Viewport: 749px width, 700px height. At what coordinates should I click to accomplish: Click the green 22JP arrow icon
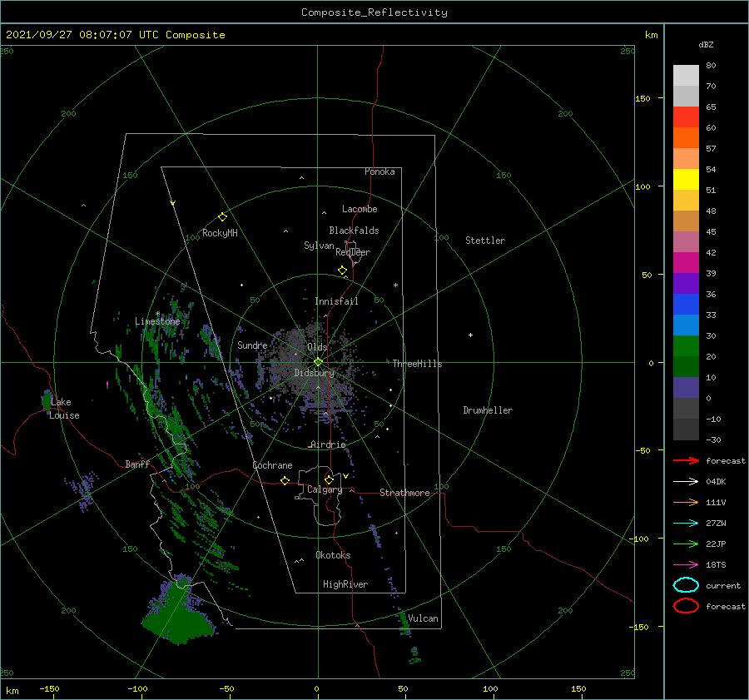686,544
